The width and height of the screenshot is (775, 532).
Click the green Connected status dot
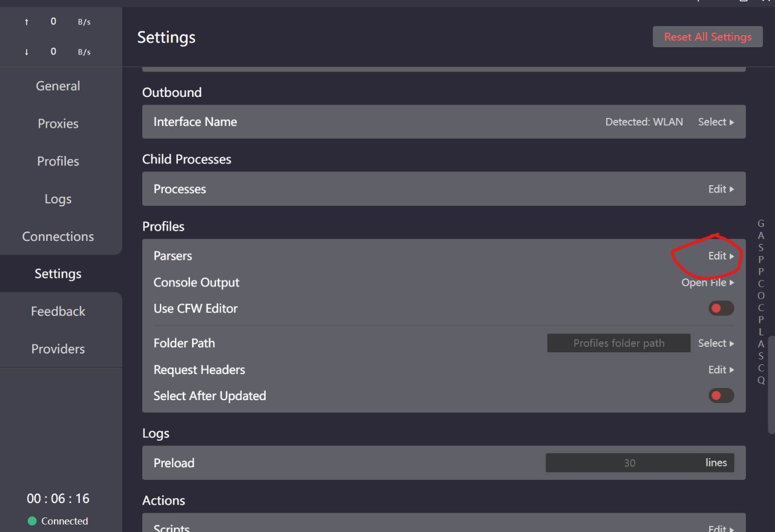click(32, 521)
